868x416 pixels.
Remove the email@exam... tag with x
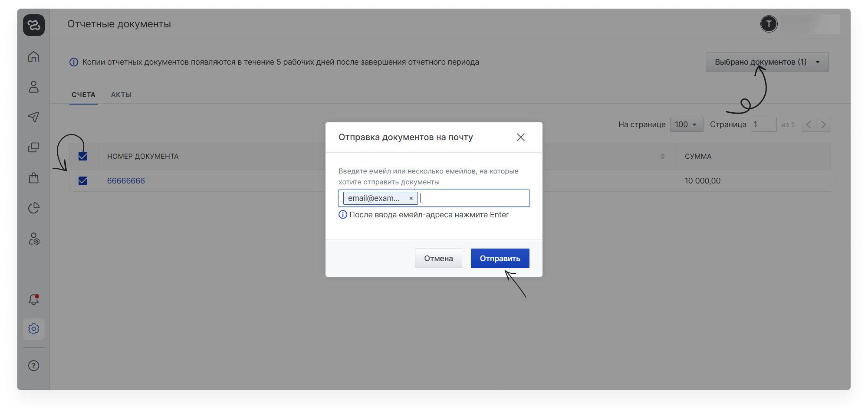411,198
